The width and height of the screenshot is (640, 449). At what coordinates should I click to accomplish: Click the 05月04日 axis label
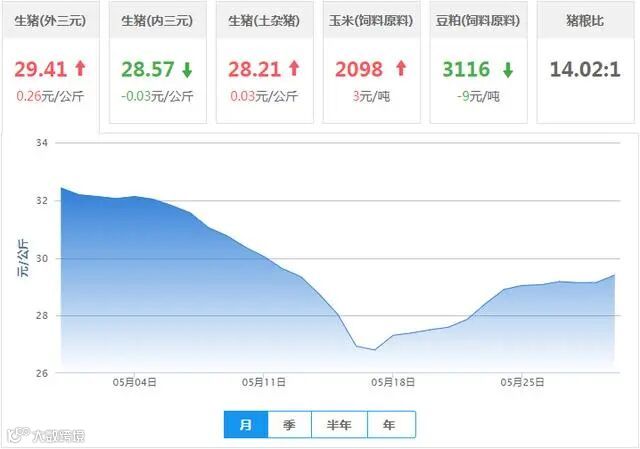(135, 382)
